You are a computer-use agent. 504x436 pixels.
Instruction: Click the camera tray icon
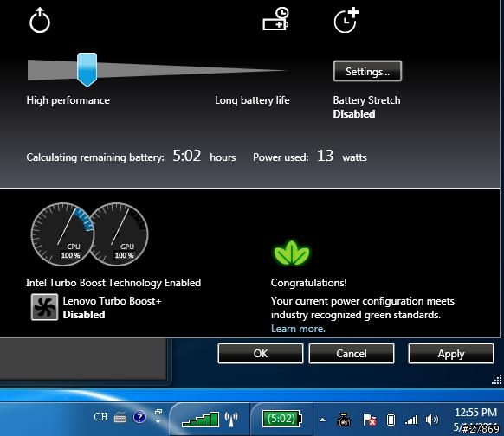coord(344,420)
